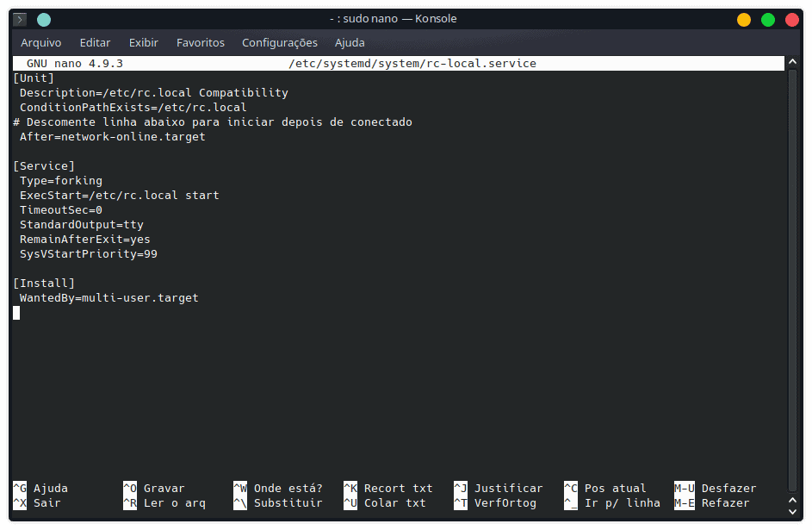Click the ^T VerfOrtog shortcut
The height and width of the screenshot is (530, 812).
coord(495,502)
